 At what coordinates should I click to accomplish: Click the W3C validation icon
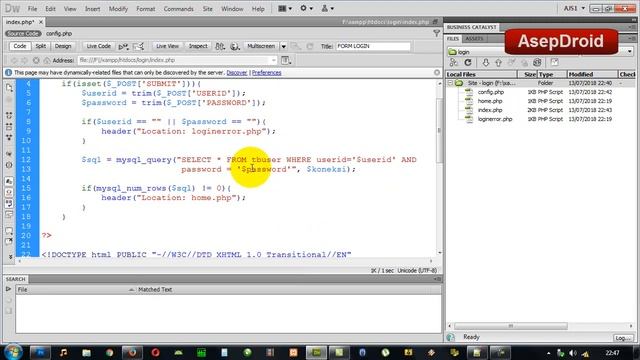click(x=138, y=47)
